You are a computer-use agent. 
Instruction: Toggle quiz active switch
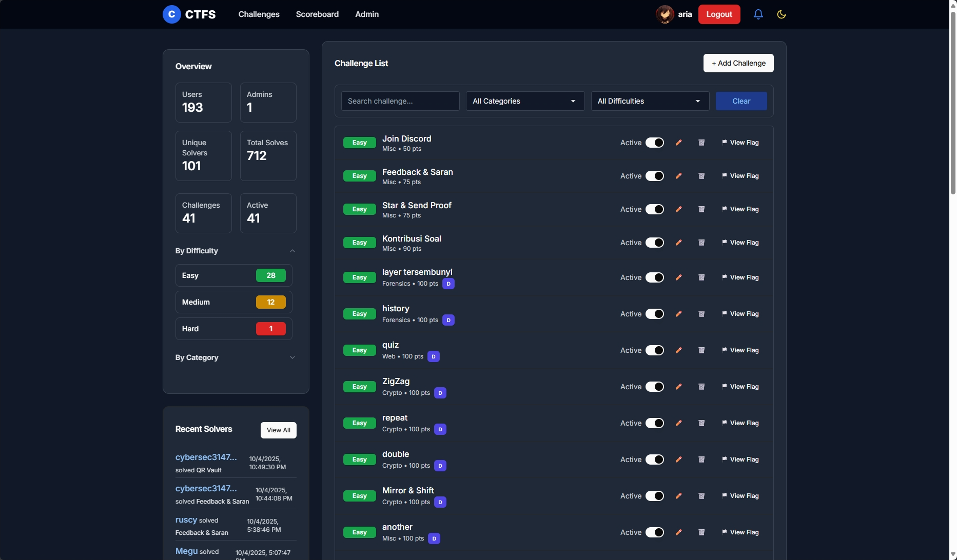[655, 350]
